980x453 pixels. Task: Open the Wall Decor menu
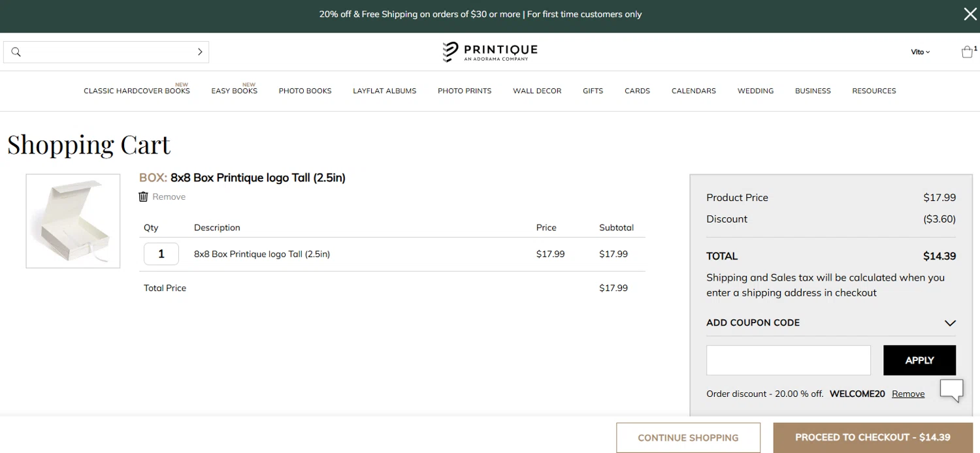(537, 91)
